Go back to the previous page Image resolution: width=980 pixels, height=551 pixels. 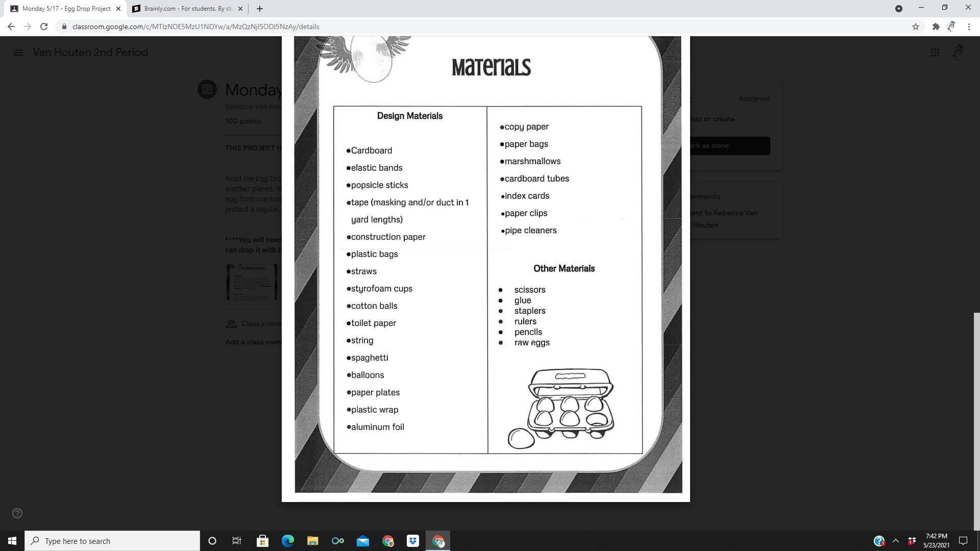pos(11,27)
